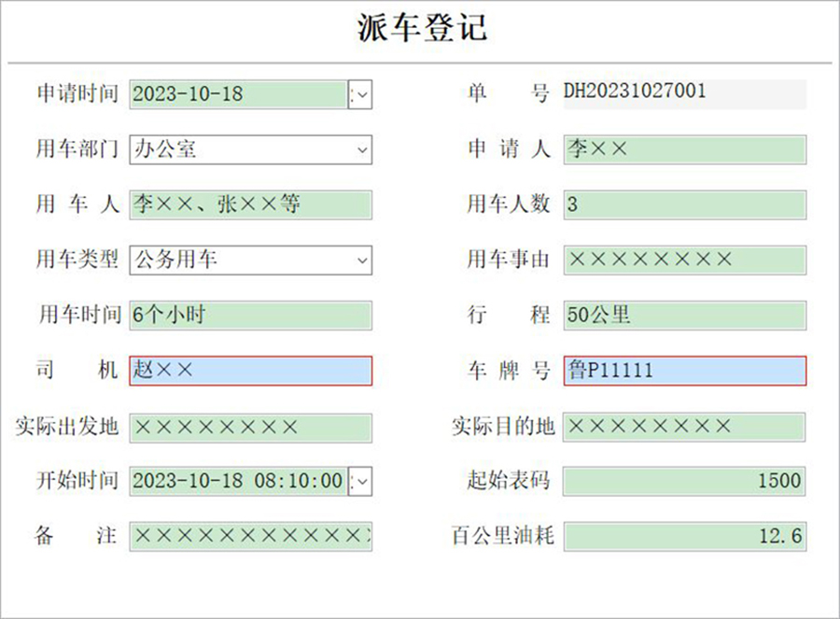
Task: Click the 用车时间 duration field showing 6个小时
Action: point(252,316)
